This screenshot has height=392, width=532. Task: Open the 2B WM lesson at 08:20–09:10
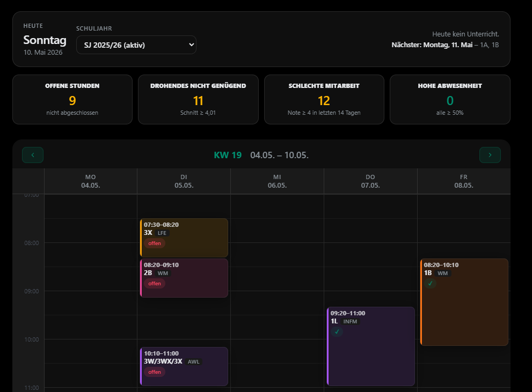click(x=184, y=278)
